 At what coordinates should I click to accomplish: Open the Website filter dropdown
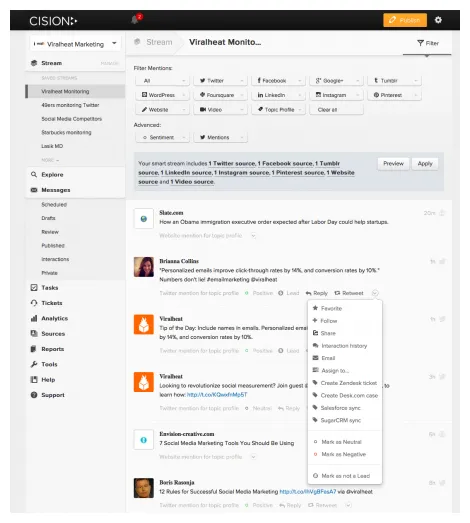[x=162, y=109]
